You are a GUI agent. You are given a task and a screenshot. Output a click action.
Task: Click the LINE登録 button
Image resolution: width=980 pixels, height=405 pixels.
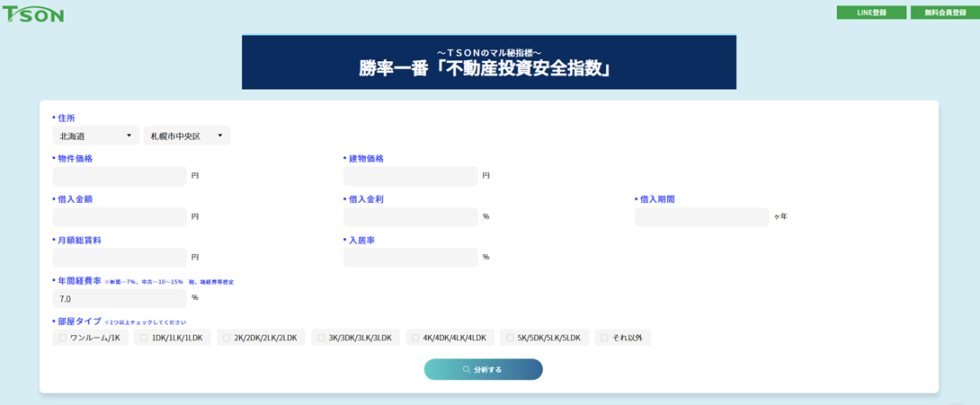(x=870, y=13)
